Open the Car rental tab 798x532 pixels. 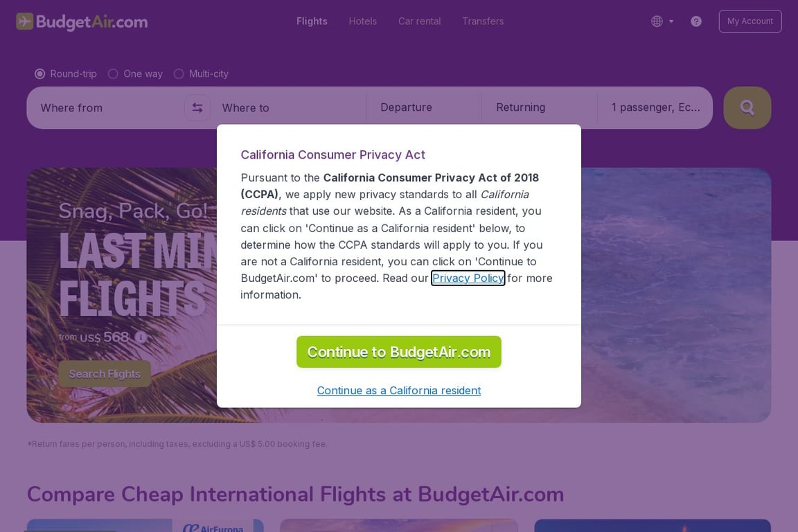[x=419, y=21]
